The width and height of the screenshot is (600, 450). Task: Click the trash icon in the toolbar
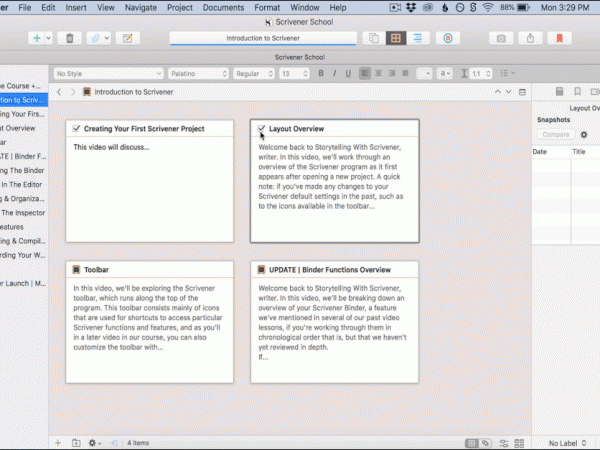tap(70, 39)
